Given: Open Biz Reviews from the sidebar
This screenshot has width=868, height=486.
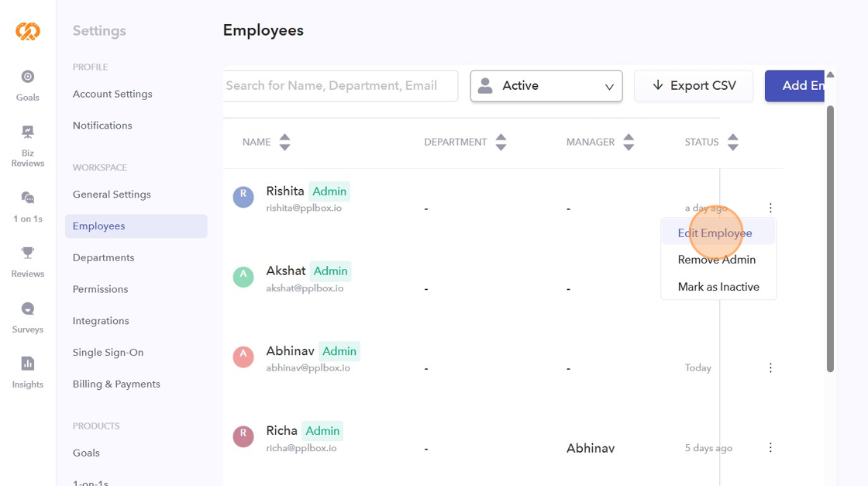Looking at the screenshot, I should point(28,132).
